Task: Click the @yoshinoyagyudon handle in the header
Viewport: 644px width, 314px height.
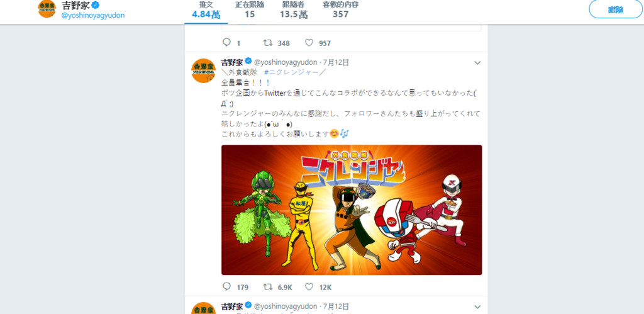Action: click(93, 15)
